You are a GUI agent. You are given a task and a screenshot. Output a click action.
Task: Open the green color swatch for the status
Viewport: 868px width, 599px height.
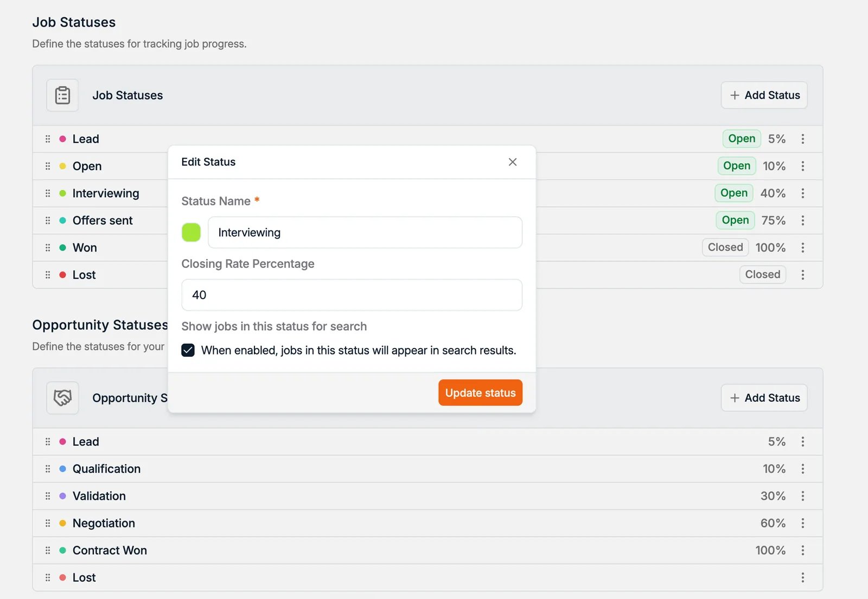(191, 233)
